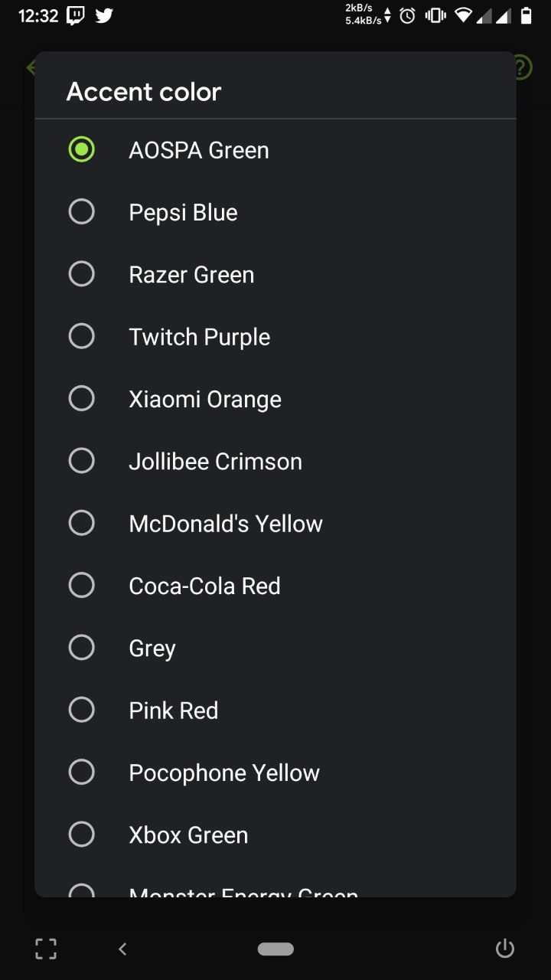Pick McDonald's Yellow from the list
This screenshot has width=551, height=980.
click(x=275, y=523)
